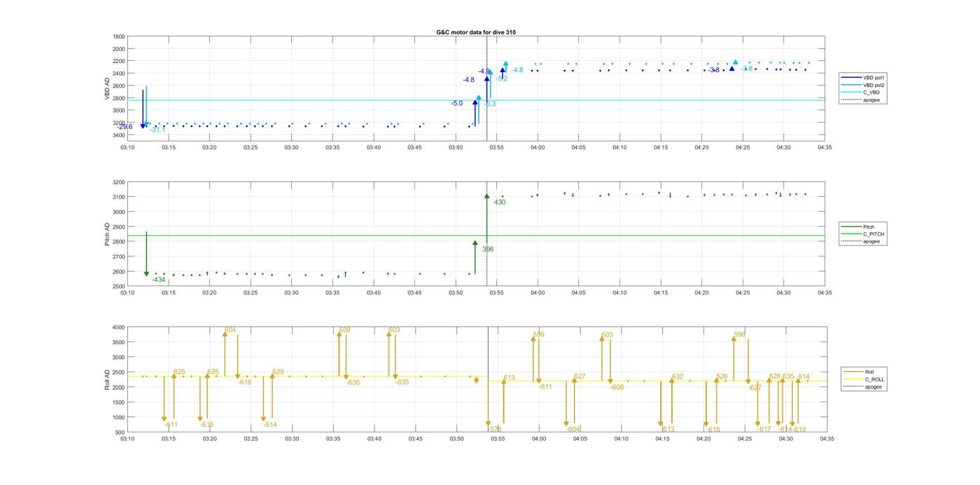
Task: Select VBD y-axis tick "2200"
Action: (119, 61)
